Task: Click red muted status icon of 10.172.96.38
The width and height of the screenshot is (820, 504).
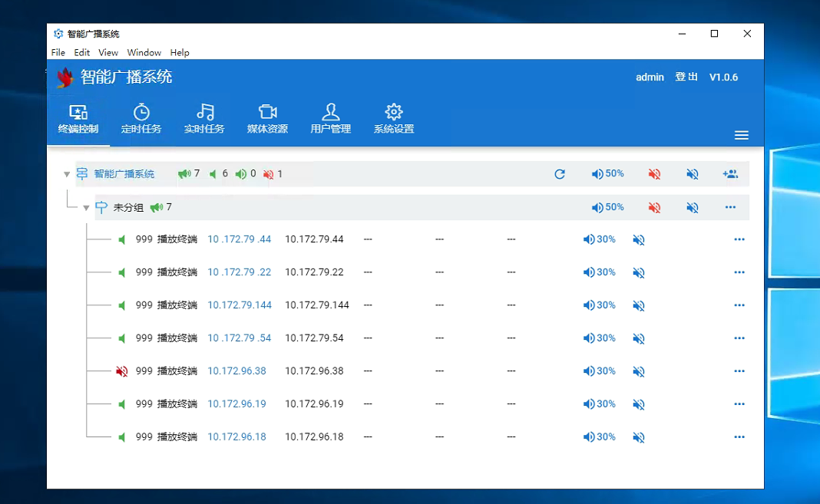Action: click(x=122, y=371)
